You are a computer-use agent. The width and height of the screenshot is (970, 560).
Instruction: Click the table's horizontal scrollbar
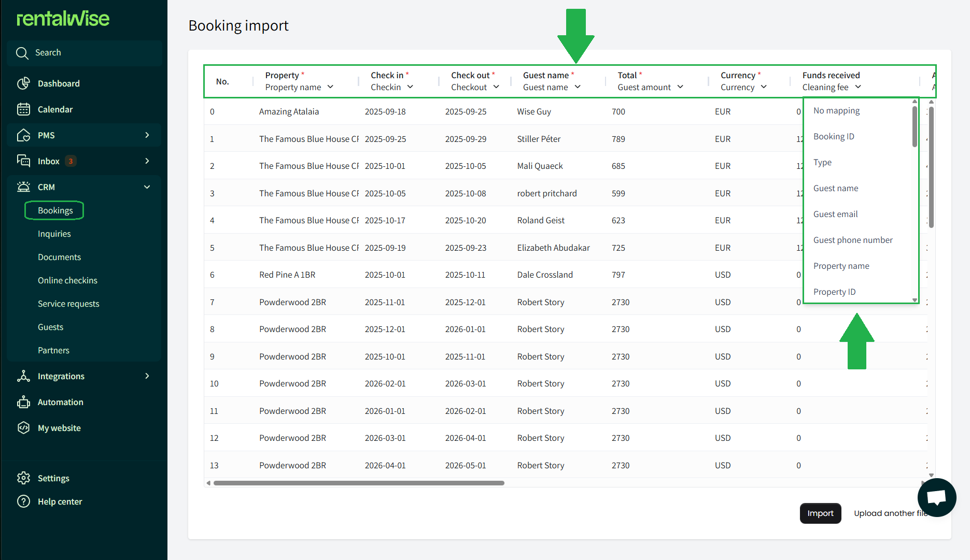coord(359,483)
